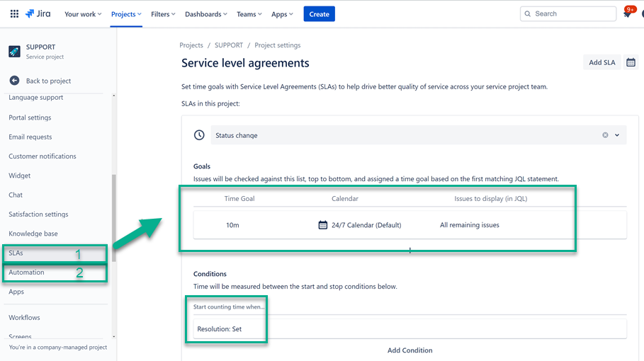The image size is (644, 361).
Task: Open the app switcher grid icon
Action: pos(14,14)
